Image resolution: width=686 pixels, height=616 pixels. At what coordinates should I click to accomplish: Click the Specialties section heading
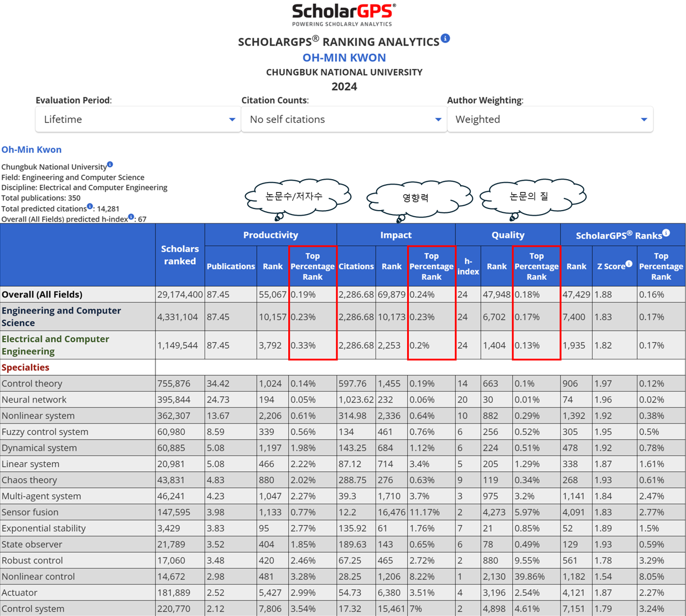(25, 367)
